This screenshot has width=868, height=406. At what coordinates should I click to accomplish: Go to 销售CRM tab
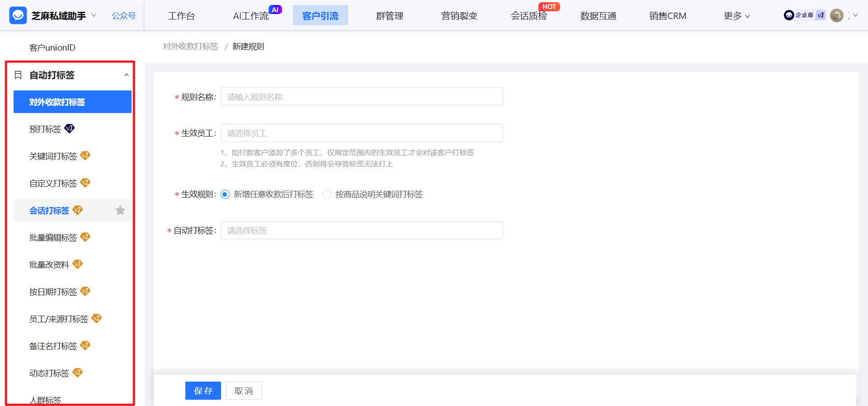pyautogui.click(x=668, y=16)
